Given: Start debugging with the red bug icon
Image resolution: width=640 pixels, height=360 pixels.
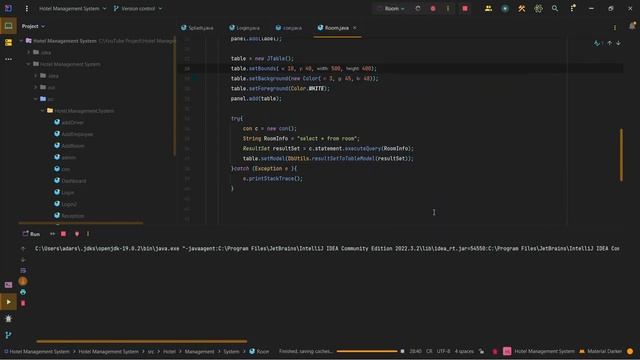Looking at the screenshot, I should tap(433, 9).
